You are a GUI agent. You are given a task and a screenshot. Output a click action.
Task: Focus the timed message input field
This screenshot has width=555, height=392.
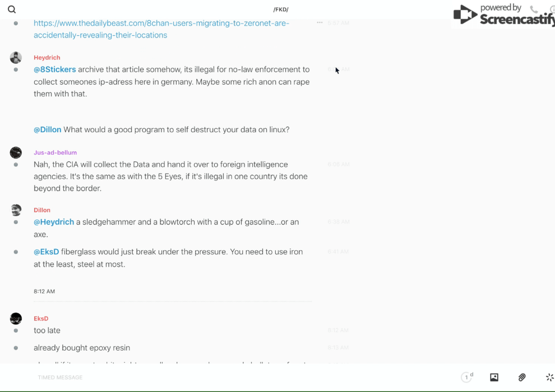coord(224,377)
